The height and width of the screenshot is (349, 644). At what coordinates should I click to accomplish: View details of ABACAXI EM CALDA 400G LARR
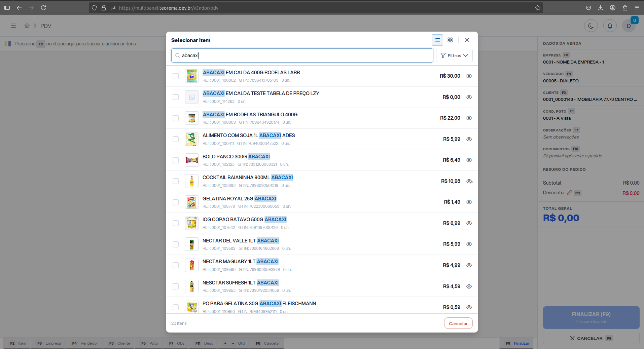[469, 76]
